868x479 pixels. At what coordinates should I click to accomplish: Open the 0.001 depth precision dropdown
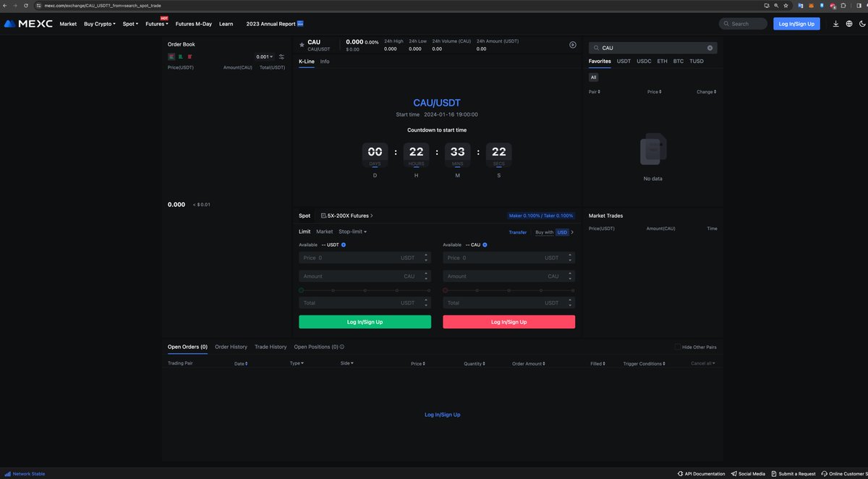click(x=265, y=56)
